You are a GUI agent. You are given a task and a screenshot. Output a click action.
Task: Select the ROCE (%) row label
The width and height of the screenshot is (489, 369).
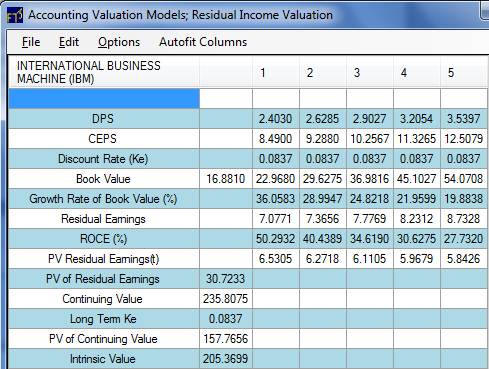tap(104, 239)
